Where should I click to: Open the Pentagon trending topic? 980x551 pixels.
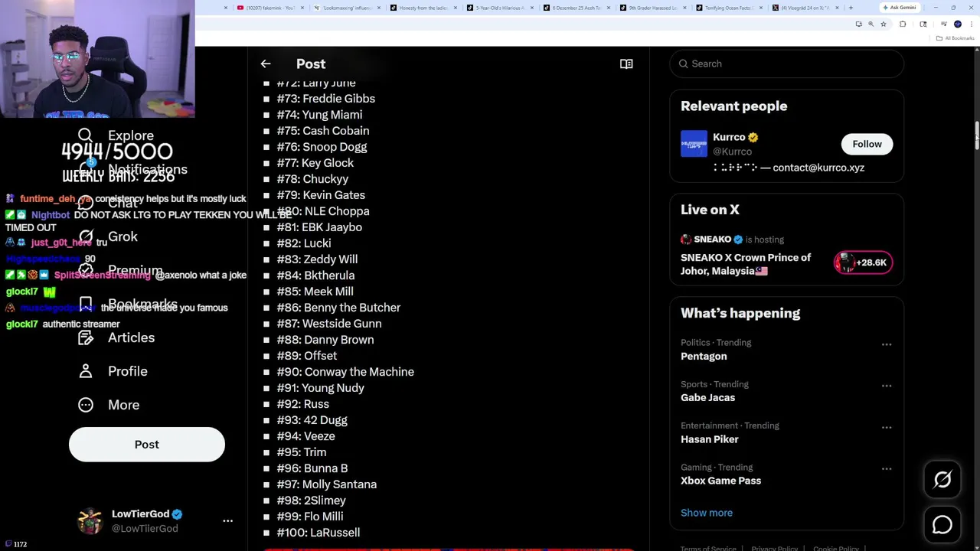tap(704, 357)
